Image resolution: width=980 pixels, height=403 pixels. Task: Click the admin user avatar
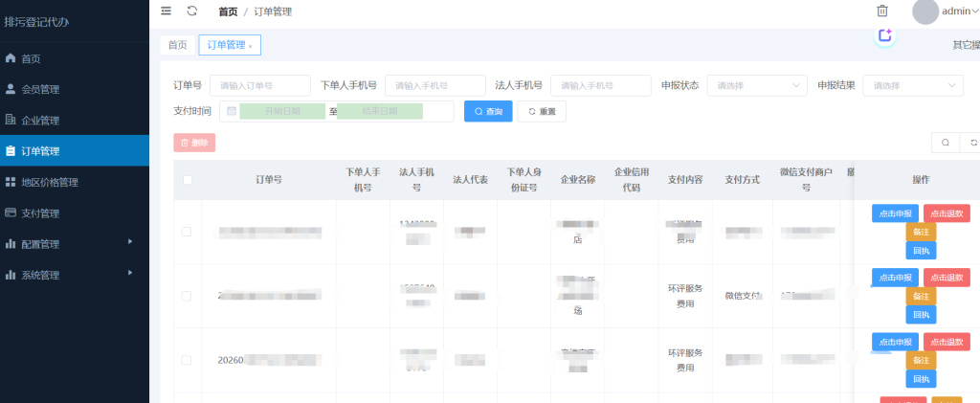(925, 11)
